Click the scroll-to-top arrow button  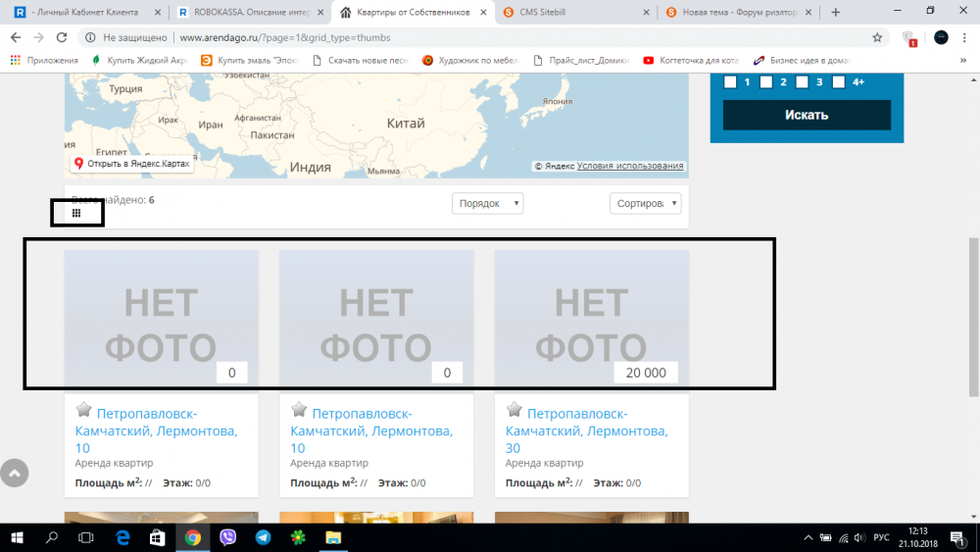point(14,473)
